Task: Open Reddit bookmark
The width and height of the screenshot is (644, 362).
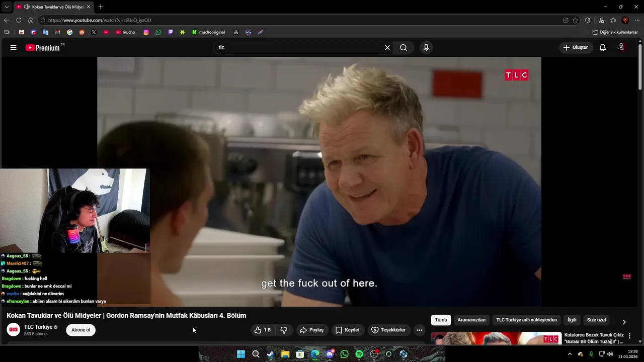Action: pos(82,32)
